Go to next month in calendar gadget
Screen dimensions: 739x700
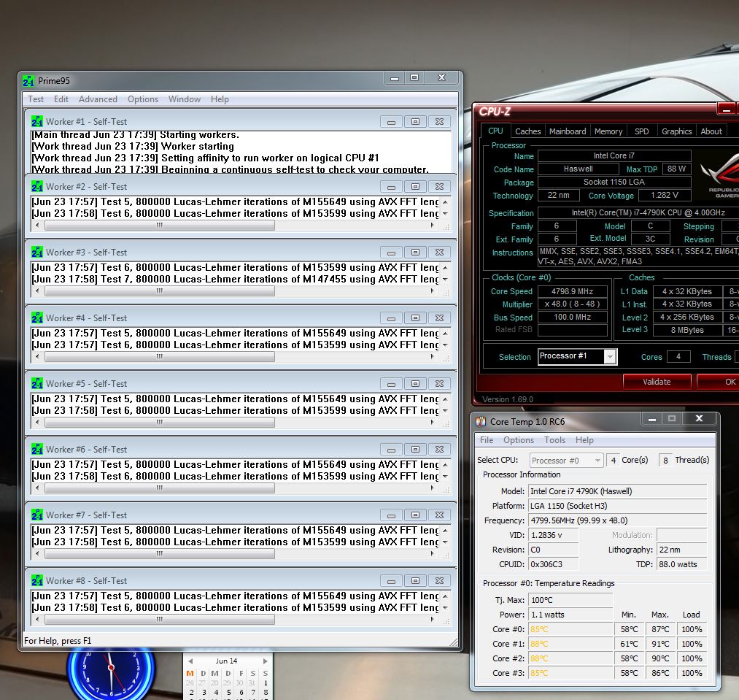(x=265, y=661)
